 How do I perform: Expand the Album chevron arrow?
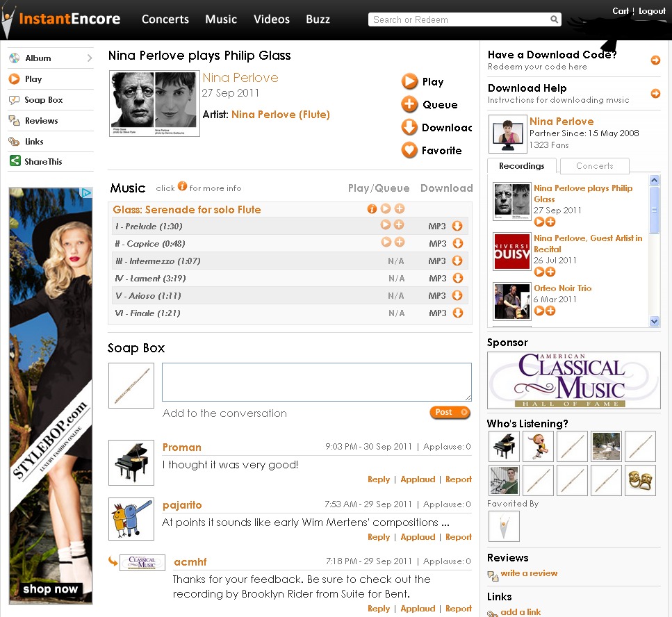pyautogui.click(x=89, y=58)
